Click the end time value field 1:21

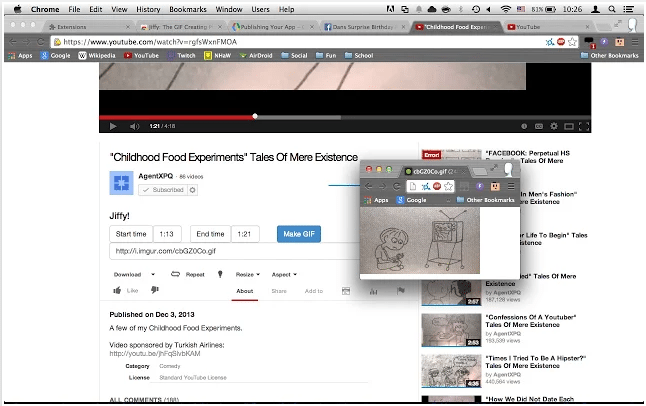click(x=245, y=234)
